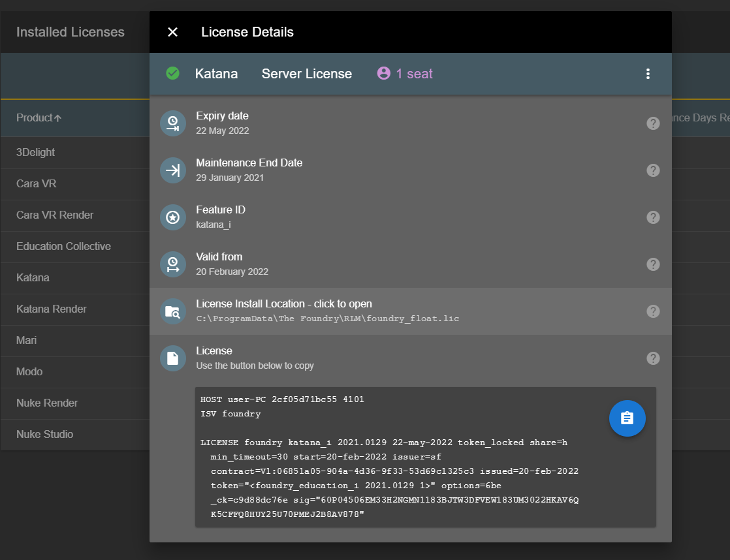Screen dimensions: 730x560
Task: Select the 3Delight row in Installed Licenses
Action: click(75, 153)
